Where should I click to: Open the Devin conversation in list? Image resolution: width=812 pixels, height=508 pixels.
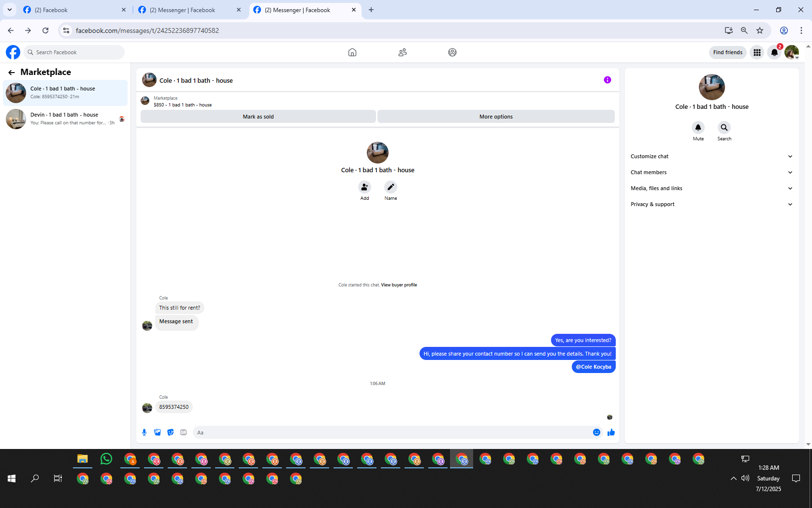click(65, 119)
